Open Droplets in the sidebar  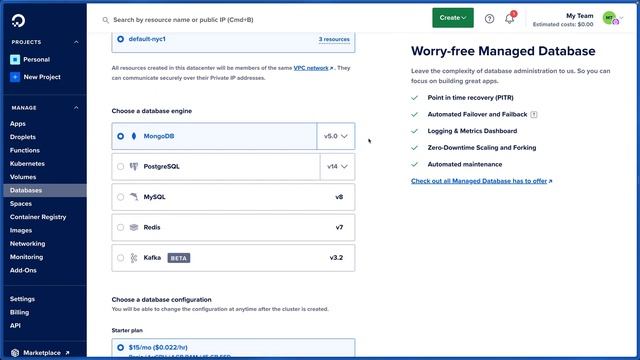click(23, 137)
